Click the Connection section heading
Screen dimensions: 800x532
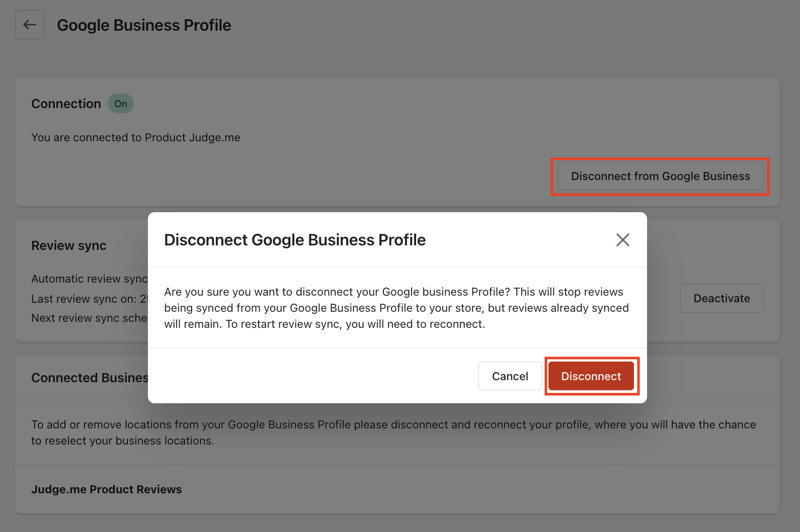[x=66, y=104]
